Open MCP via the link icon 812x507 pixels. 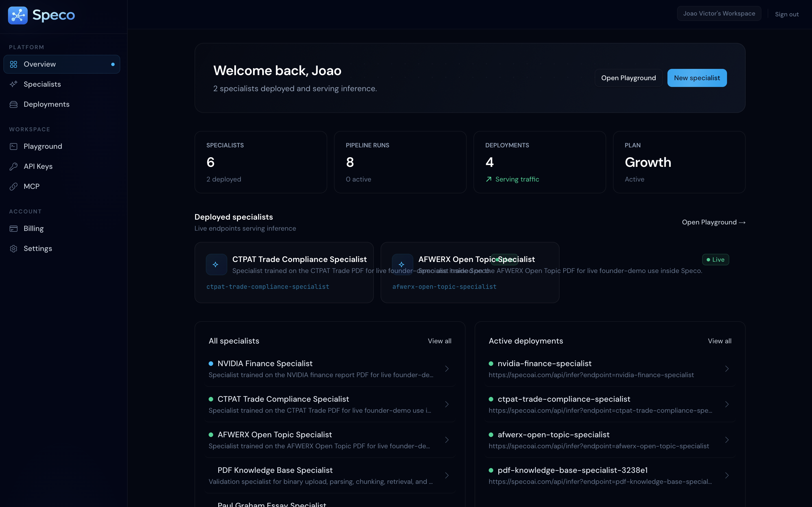[x=14, y=186]
